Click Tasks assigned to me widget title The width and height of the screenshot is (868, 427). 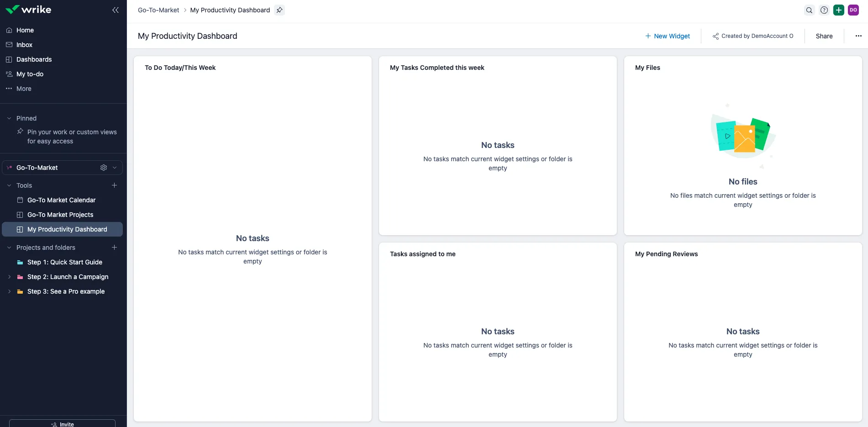[423, 254]
